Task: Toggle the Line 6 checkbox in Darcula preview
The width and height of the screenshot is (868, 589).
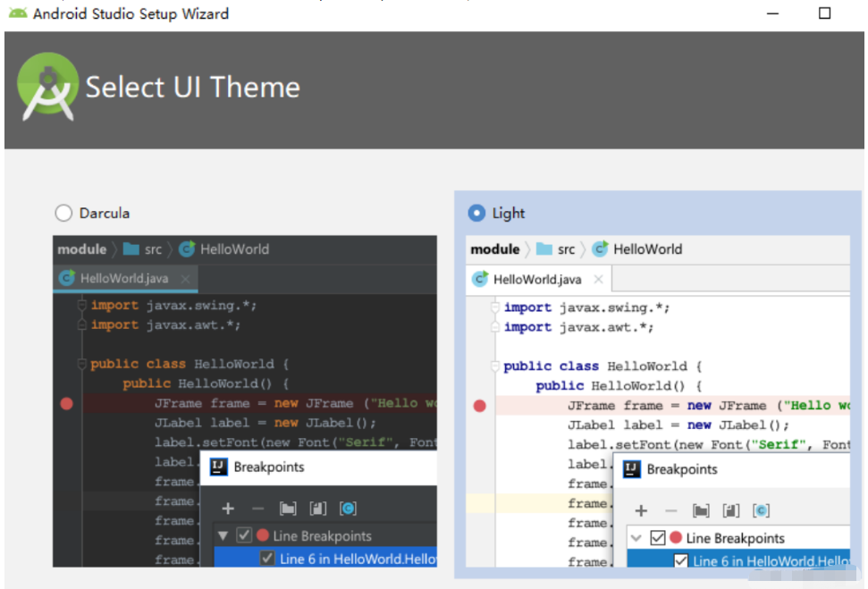Action: pyautogui.click(x=266, y=559)
